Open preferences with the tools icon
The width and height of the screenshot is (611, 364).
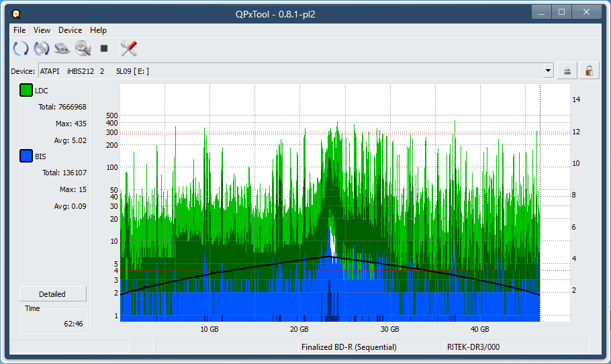pyautogui.click(x=129, y=48)
